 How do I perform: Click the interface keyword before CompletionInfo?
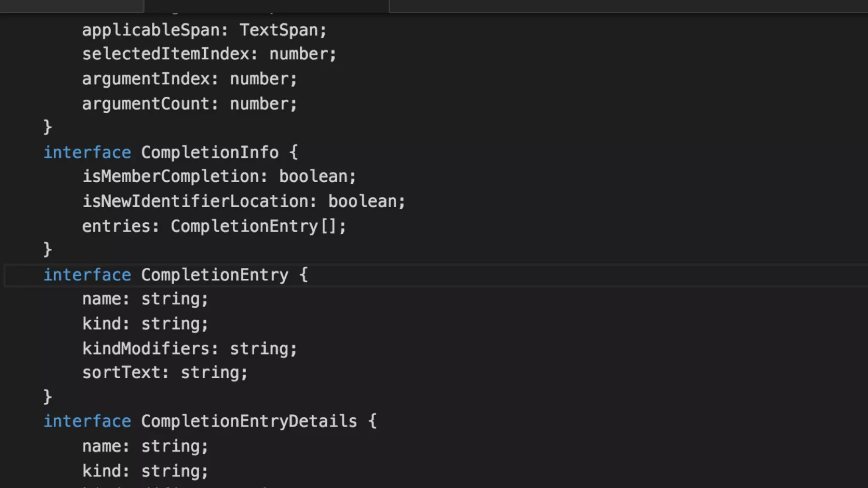click(87, 152)
